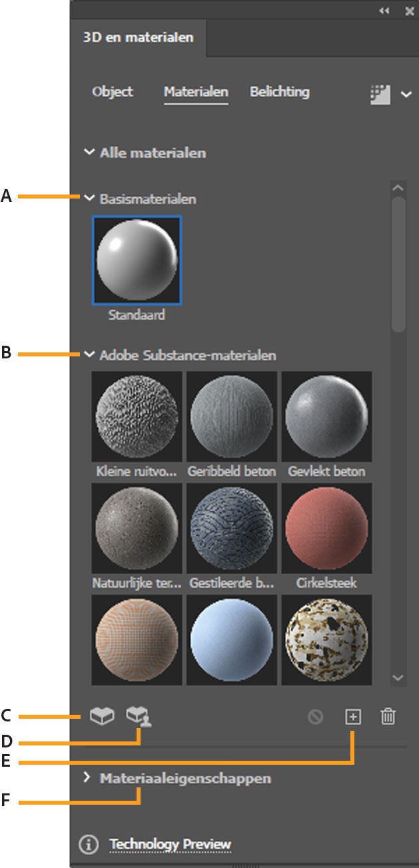
Task: Click the scrollbar down arrow
Action: (x=398, y=678)
